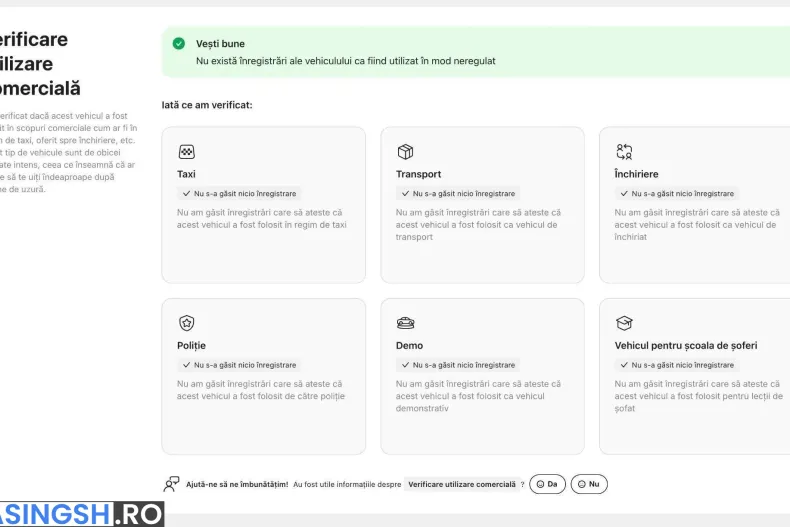The height and width of the screenshot is (527, 790).
Task: Click the Da feedback button
Action: (x=547, y=484)
